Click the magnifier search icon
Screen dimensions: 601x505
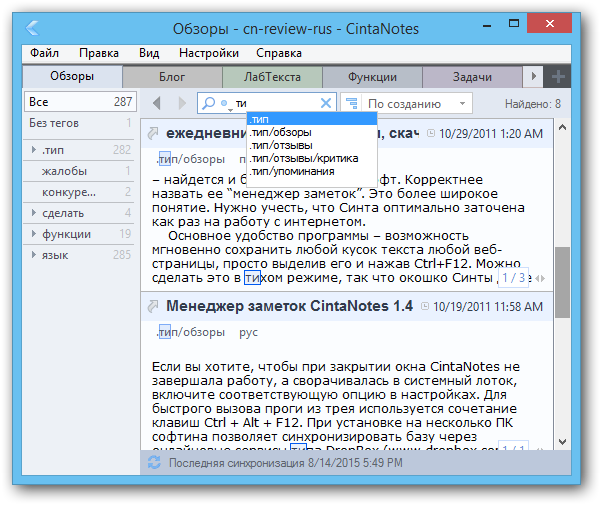pos(208,103)
